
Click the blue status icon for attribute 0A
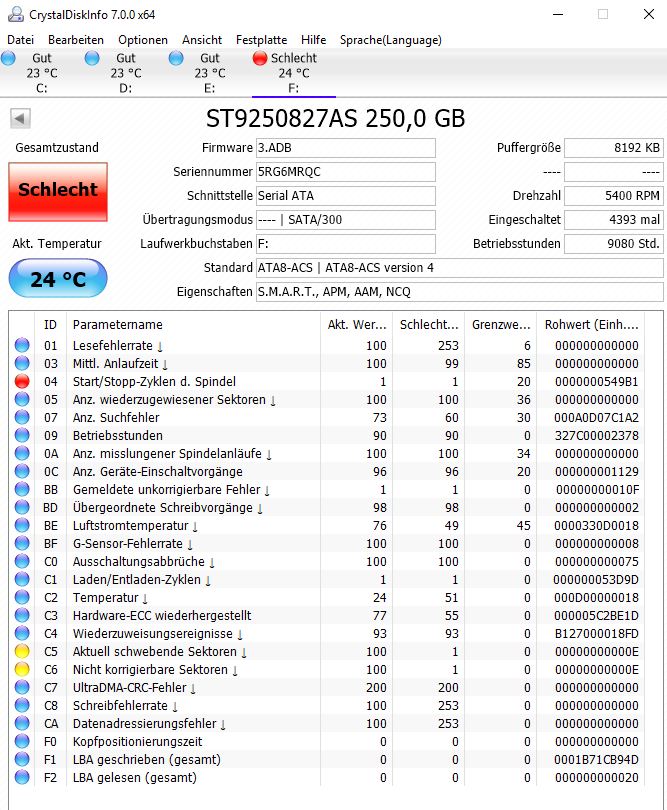click(x=22, y=454)
